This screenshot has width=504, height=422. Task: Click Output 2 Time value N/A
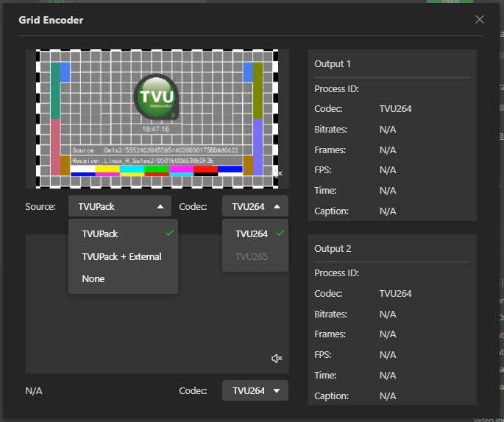click(x=388, y=376)
